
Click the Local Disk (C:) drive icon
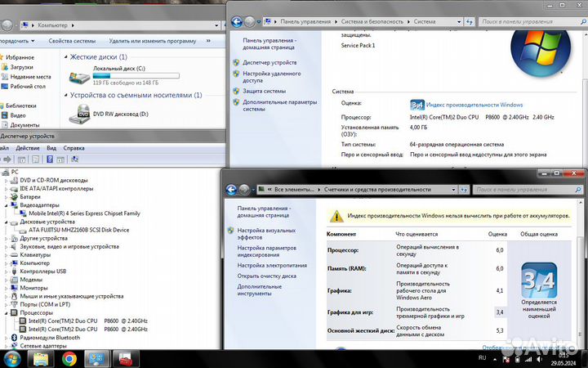[79, 78]
